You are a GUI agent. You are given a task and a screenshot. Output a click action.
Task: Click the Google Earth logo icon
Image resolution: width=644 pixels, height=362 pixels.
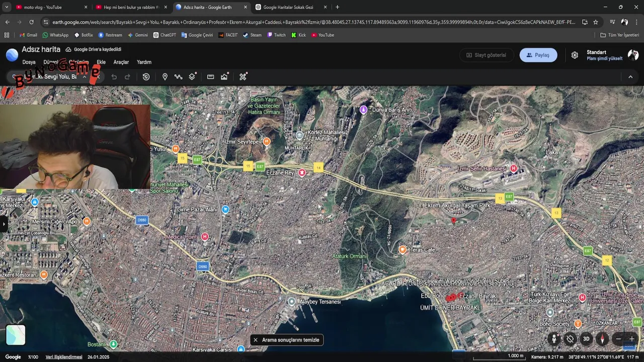point(12,55)
